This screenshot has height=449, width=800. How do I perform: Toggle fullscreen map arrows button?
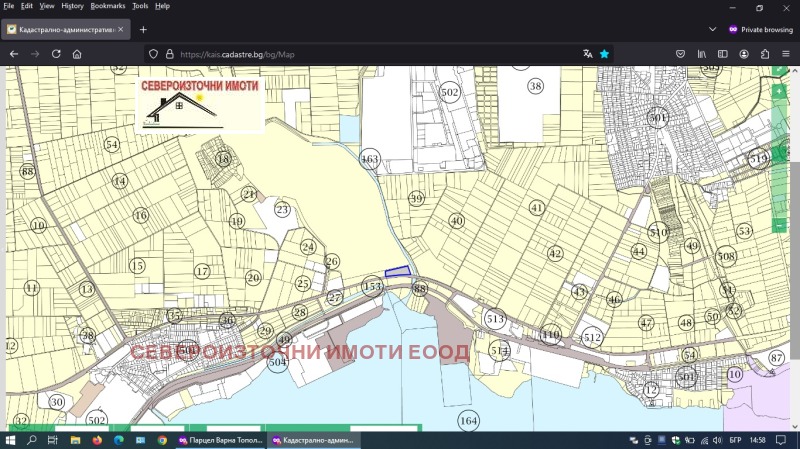pyautogui.click(x=779, y=70)
